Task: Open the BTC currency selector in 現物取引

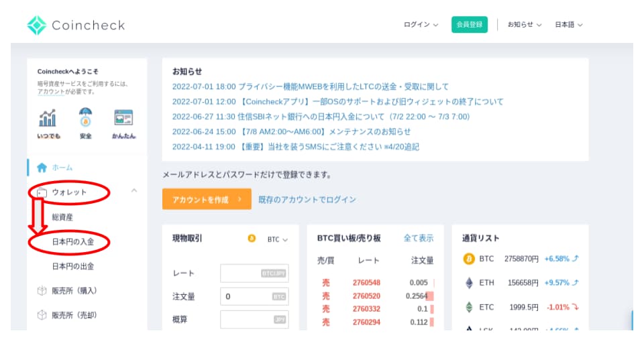Action: point(278,239)
